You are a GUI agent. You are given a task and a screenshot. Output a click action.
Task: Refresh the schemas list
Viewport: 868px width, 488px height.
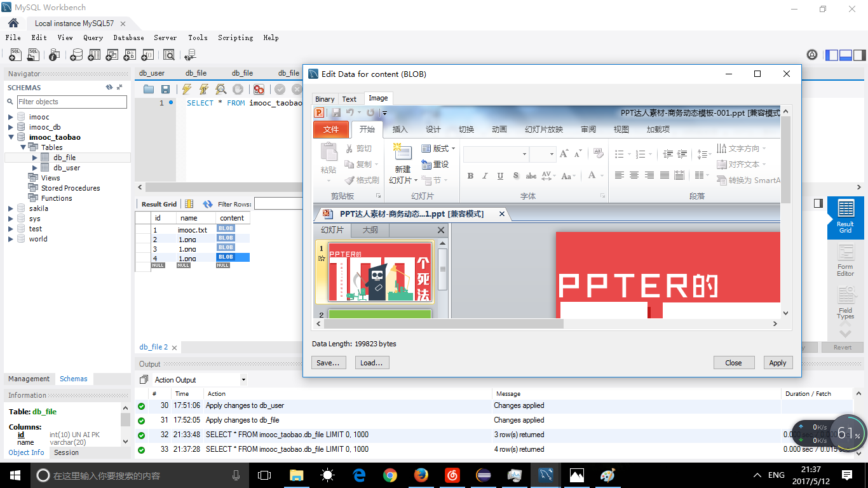(x=109, y=88)
